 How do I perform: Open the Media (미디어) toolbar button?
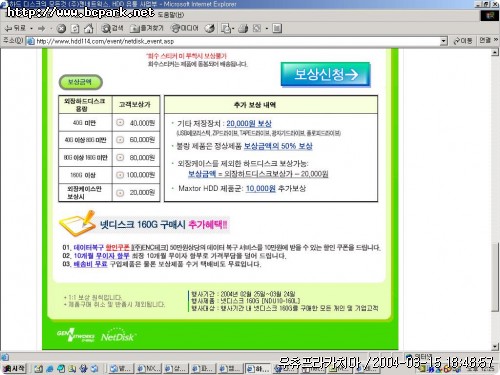tap(184, 28)
